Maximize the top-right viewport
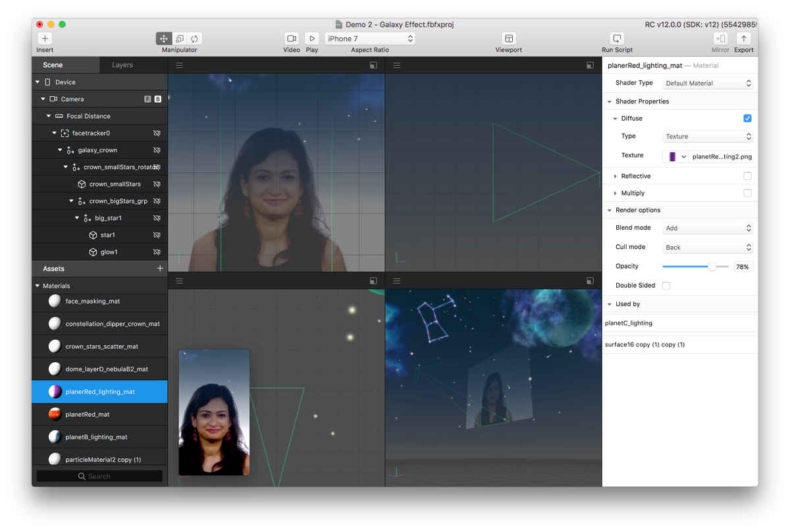 [590, 65]
